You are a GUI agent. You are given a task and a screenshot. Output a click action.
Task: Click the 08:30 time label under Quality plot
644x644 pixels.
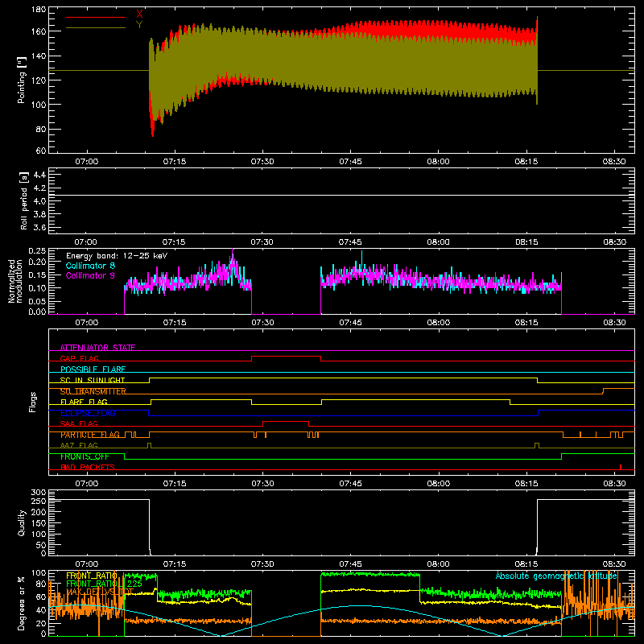[614, 564]
